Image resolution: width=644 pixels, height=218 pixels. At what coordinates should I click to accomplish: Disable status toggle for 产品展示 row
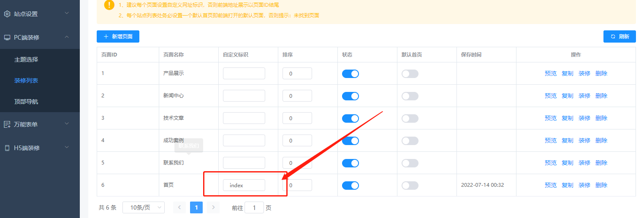(x=350, y=74)
